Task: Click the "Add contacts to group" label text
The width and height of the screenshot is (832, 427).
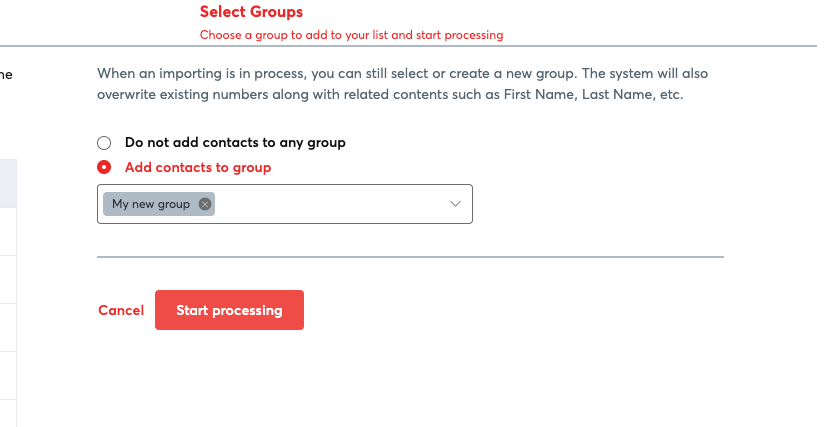Action: [198, 167]
